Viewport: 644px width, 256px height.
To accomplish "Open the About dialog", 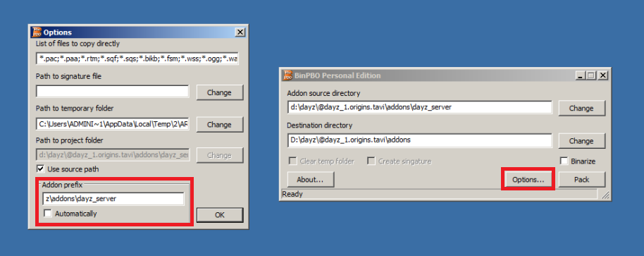I will (x=310, y=180).
